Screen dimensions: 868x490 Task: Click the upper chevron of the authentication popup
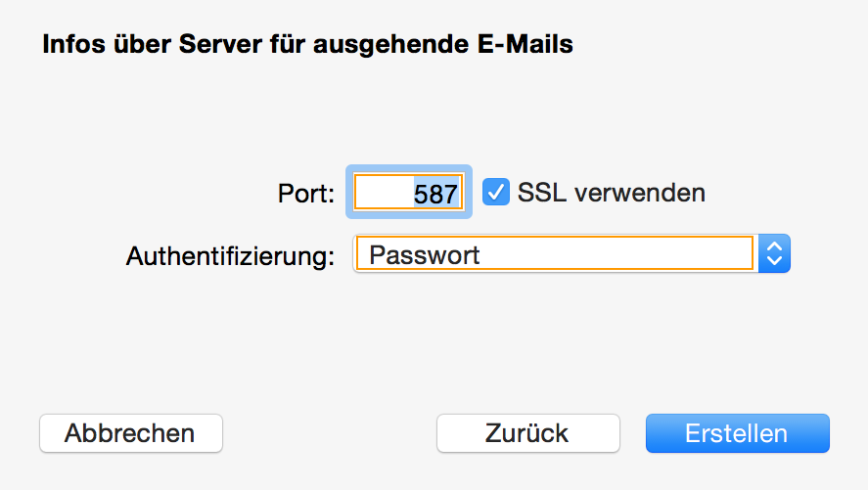click(x=774, y=248)
